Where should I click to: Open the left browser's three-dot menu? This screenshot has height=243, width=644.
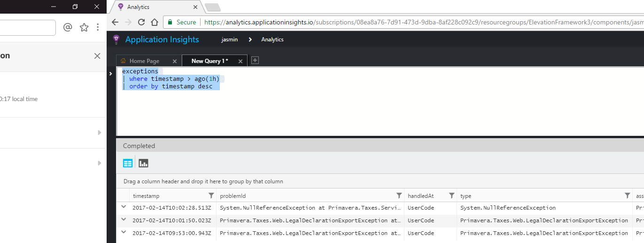(x=98, y=27)
